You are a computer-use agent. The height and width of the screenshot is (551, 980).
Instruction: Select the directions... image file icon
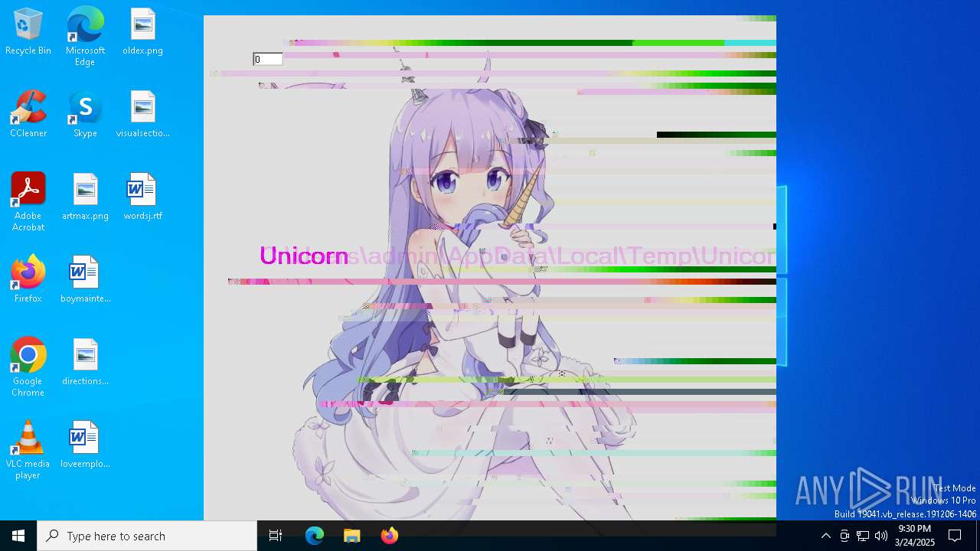pyautogui.click(x=85, y=363)
